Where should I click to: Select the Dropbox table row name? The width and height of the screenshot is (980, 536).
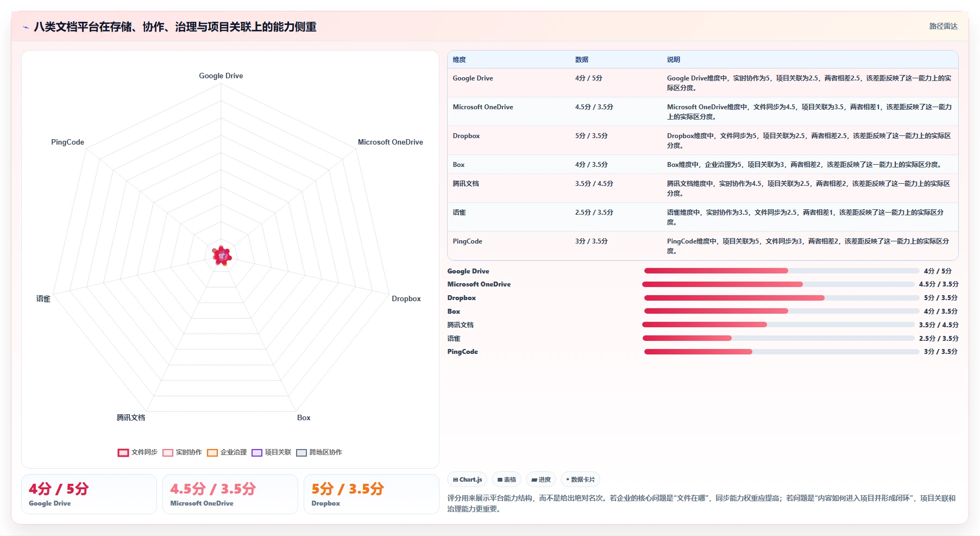click(466, 136)
